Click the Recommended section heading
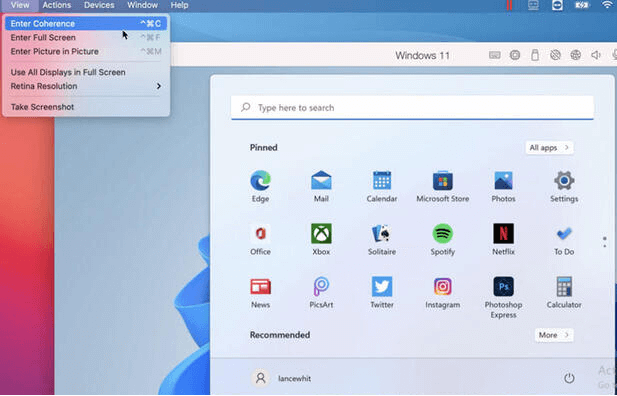 click(280, 335)
